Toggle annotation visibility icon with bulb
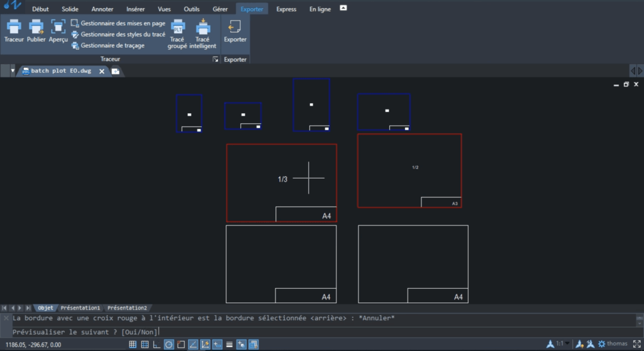The width and height of the screenshot is (644, 351). pyautogui.click(x=579, y=344)
